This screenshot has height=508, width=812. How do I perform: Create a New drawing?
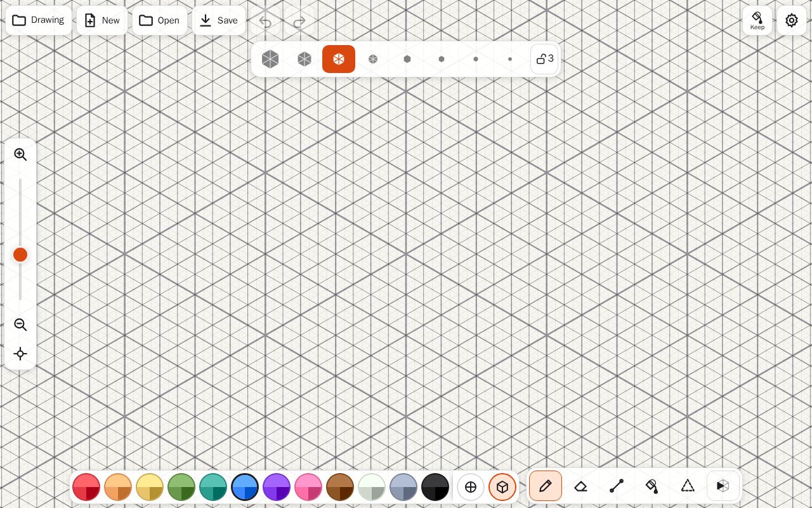pyautogui.click(x=102, y=20)
